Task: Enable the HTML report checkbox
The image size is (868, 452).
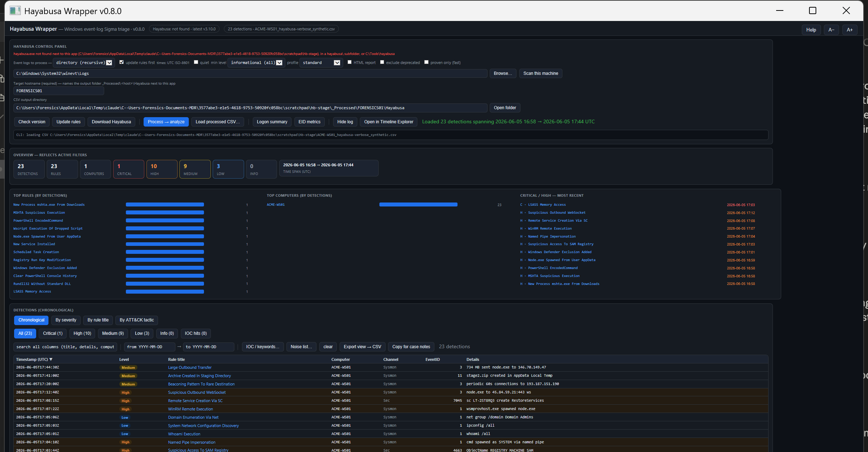Action: pyautogui.click(x=349, y=62)
